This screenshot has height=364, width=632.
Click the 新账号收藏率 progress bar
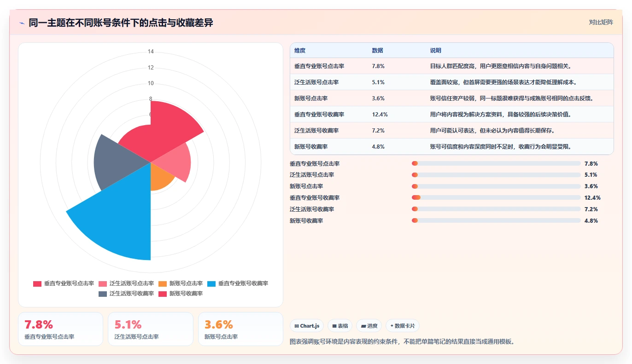[x=496, y=221]
